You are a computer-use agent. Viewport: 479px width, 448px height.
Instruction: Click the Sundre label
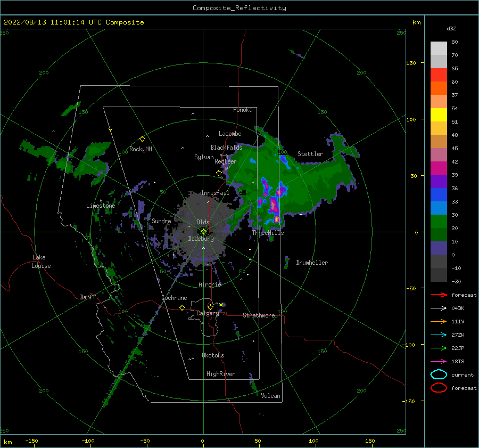tap(161, 221)
